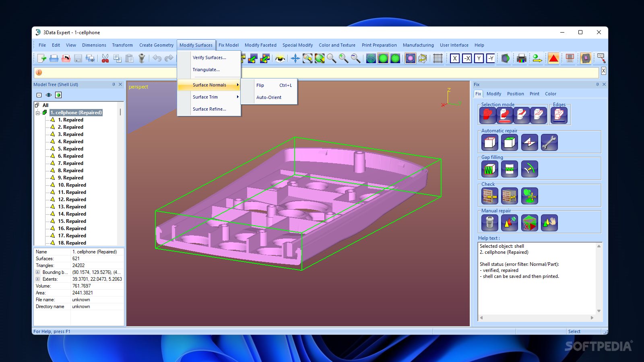Click the zoom out magnifier icon
The width and height of the screenshot is (644, 362).
[356, 59]
